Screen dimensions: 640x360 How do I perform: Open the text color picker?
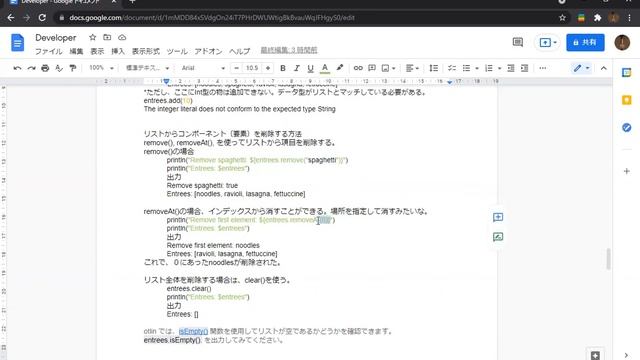[324, 68]
